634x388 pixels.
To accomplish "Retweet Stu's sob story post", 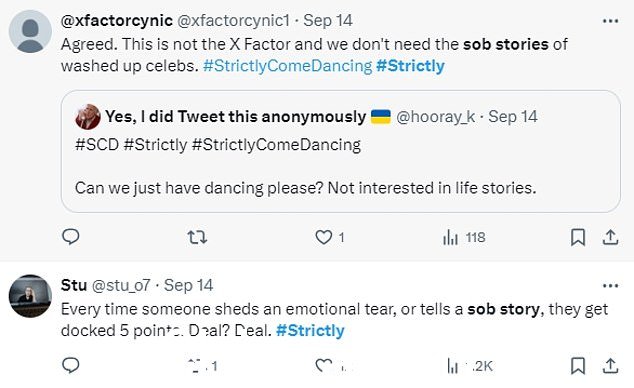I will [x=203, y=366].
